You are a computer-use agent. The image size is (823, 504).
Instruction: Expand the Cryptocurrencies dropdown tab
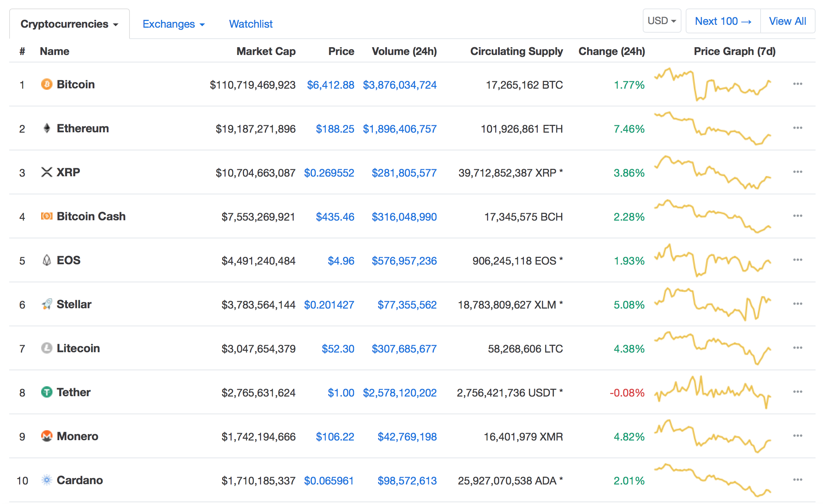point(69,24)
